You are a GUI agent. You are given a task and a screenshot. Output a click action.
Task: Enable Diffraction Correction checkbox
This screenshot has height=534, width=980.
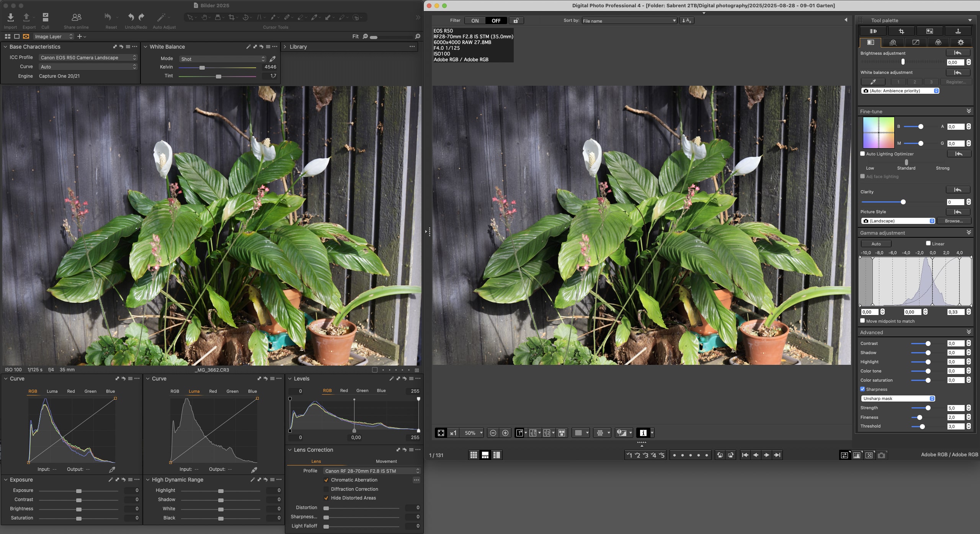326,489
